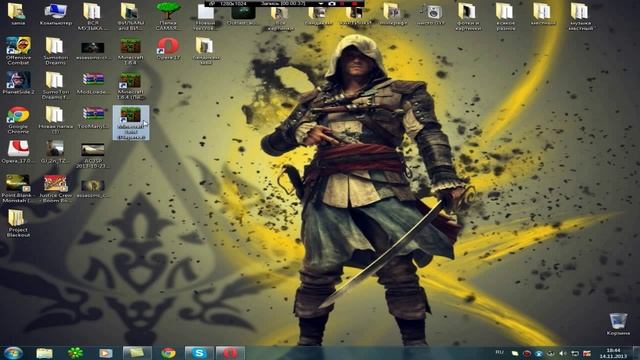This screenshot has width=640, height=360.
Task: Select the всякое разное folder
Action: [505, 16]
